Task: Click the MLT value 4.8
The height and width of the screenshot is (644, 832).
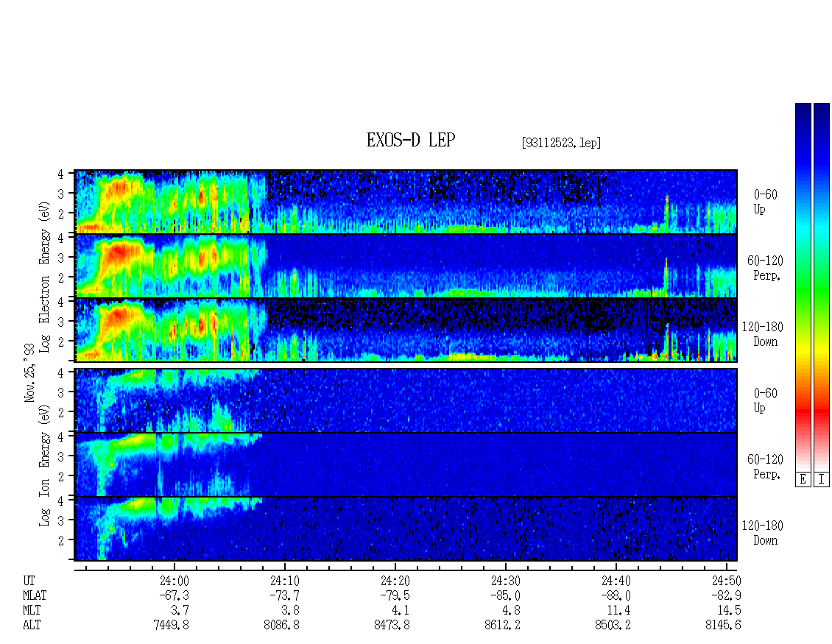Action: (512, 611)
